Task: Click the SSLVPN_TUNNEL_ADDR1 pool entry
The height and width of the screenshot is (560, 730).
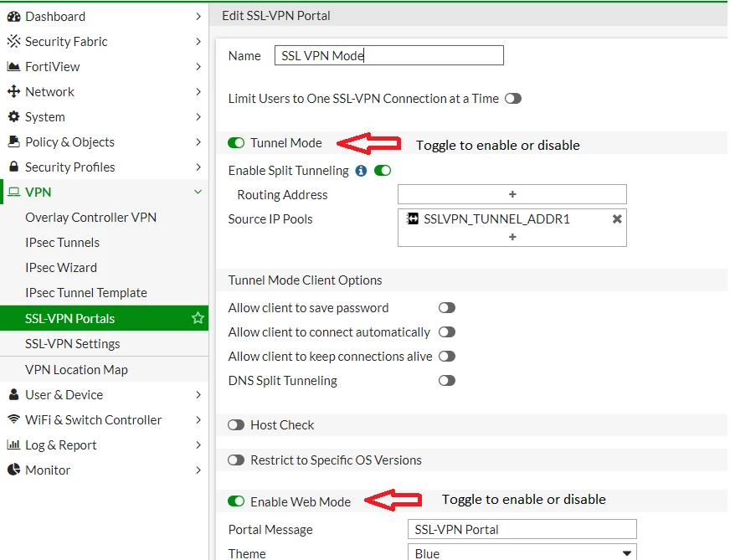Action: (x=496, y=218)
